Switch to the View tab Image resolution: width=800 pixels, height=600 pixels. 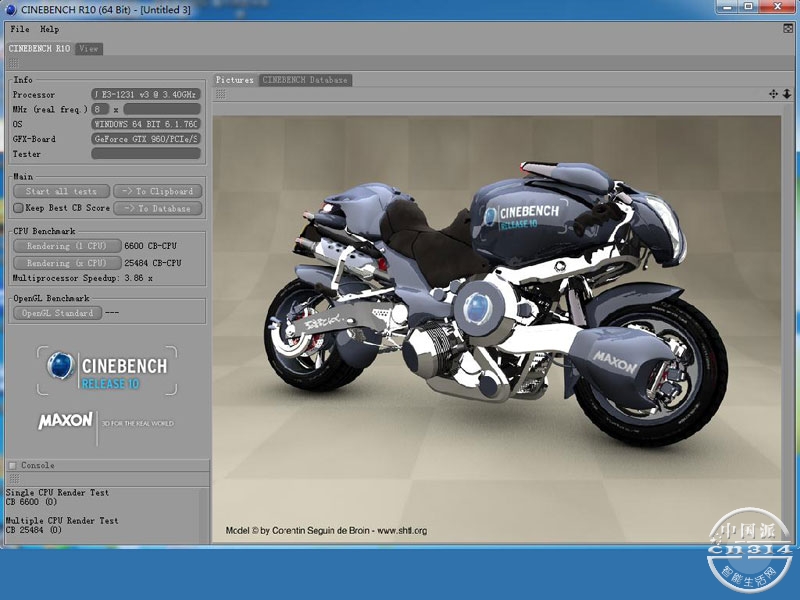(x=89, y=48)
